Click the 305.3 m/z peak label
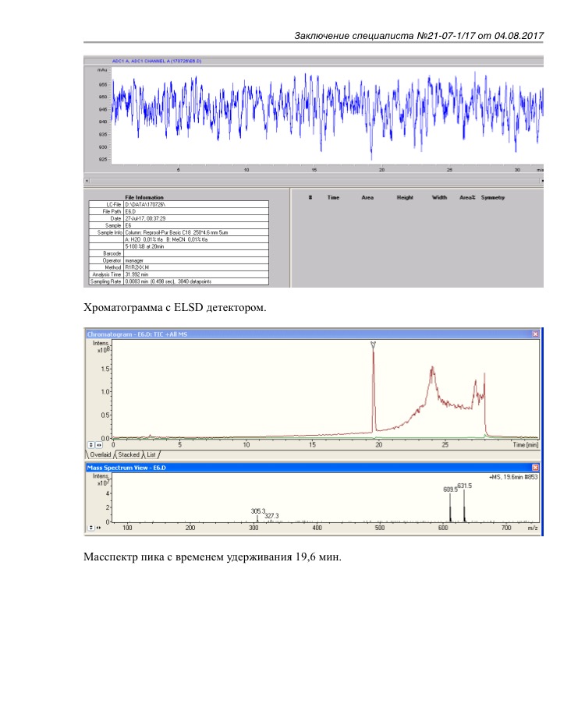Screen dimensions: 585x728 coord(259,511)
